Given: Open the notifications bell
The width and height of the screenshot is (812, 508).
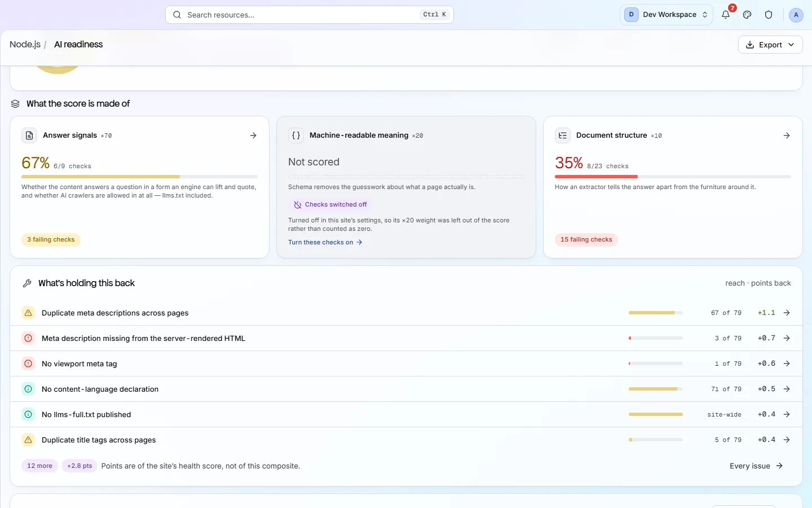Looking at the screenshot, I should coord(726,15).
